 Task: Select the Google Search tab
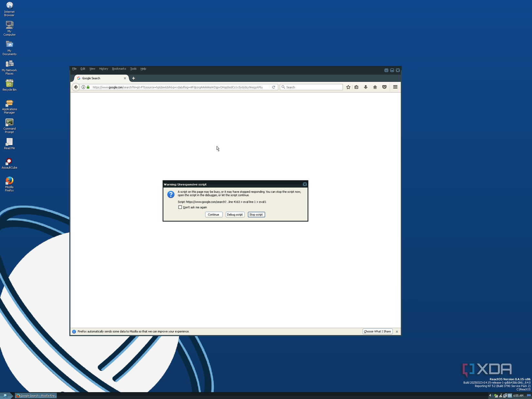coord(101,78)
